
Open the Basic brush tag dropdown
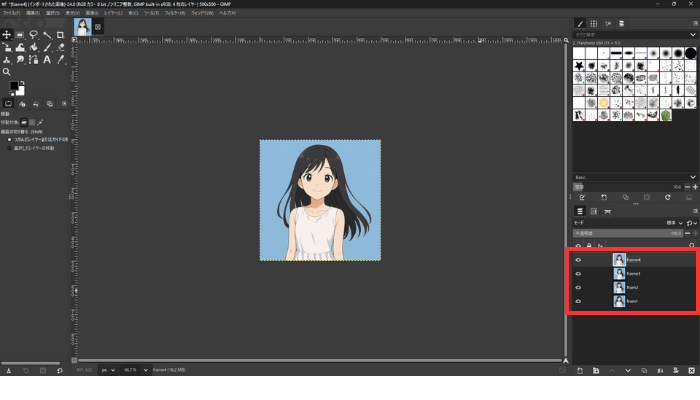(x=693, y=177)
